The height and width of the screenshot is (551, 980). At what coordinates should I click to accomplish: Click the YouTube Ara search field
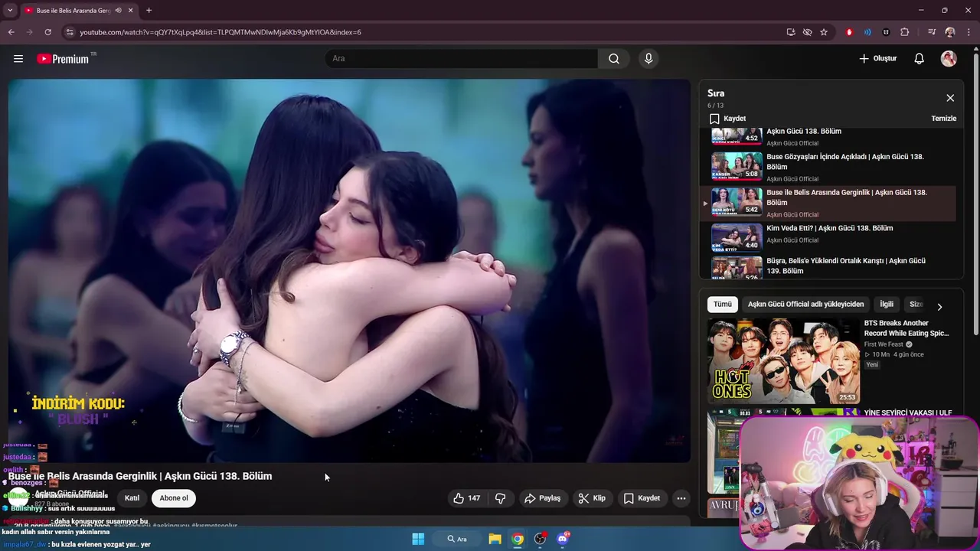coord(462,59)
